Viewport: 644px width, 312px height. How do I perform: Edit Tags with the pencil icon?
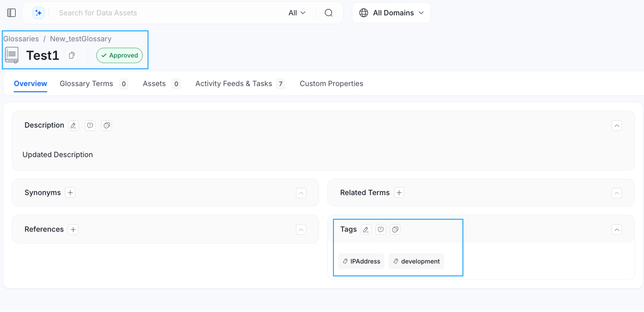[x=366, y=229]
